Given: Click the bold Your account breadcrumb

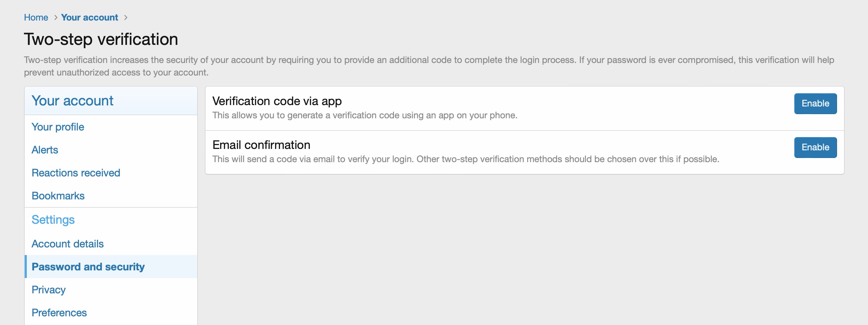Looking at the screenshot, I should click(89, 17).
